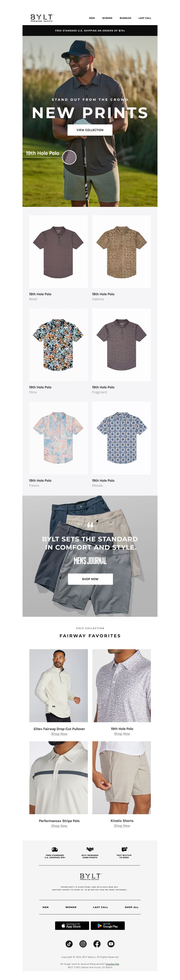
Task: Click the BYLT Rewards handshake icon
Action: coord(90,849)
